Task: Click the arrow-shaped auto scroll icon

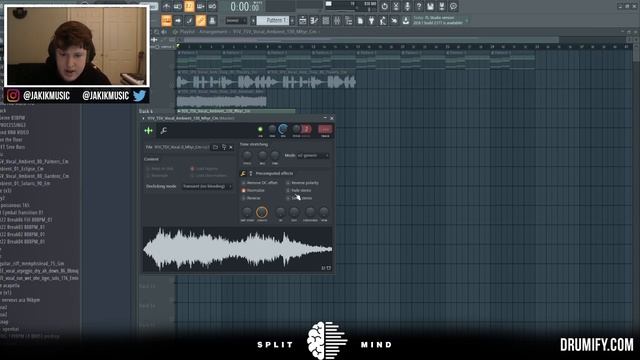Action: [x=178, y=20]
